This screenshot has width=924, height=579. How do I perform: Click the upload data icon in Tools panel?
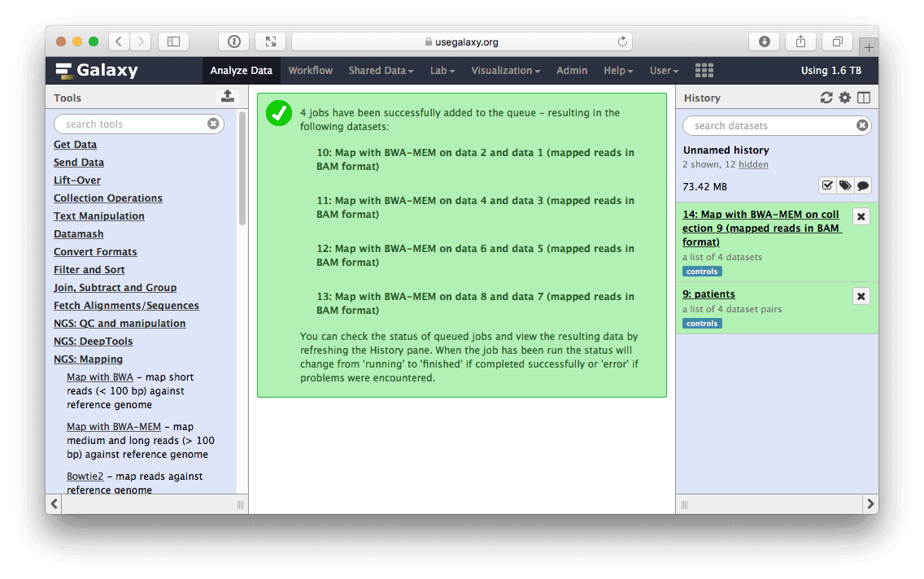[228, 97]
